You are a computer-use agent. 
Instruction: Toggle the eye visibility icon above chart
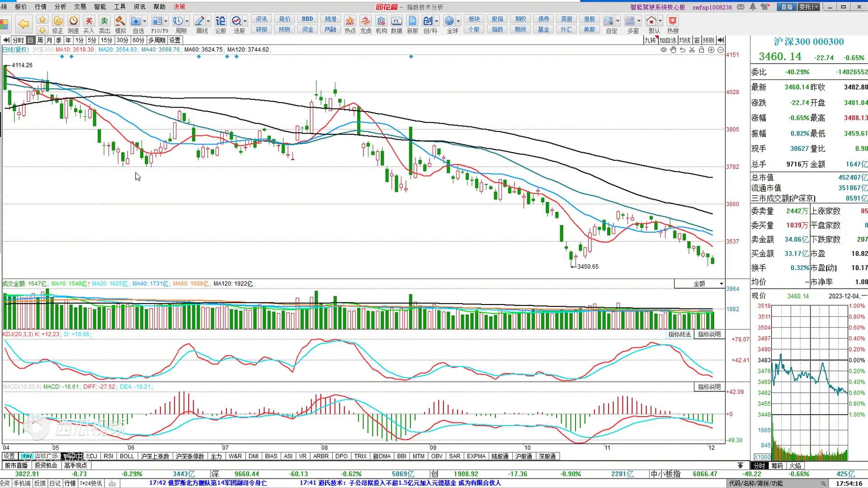(x=663, y=50)
